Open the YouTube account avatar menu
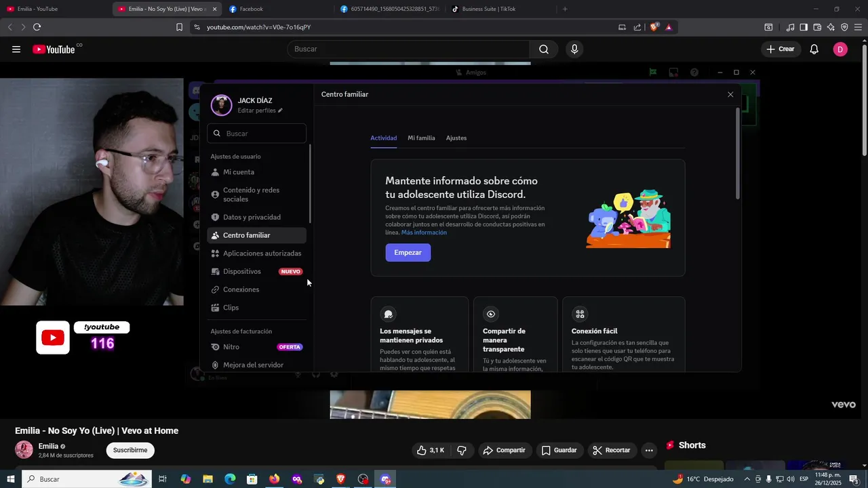 click(840, 49)
